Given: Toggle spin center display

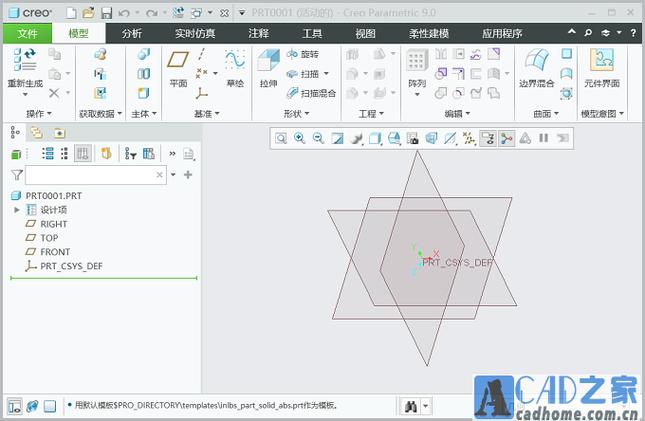Looking at the screenshot, I should pyautogui.click(x=507, y=138).
